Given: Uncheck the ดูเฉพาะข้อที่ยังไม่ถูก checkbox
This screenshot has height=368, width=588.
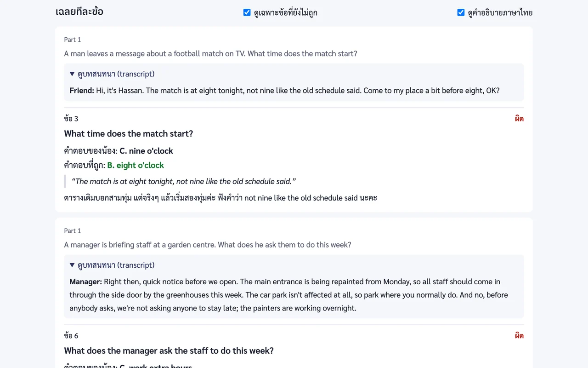Looking at the screenshot, I should pos(247,12).
